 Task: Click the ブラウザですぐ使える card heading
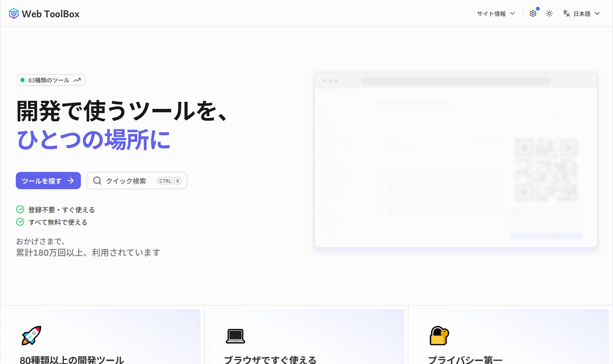point(270,360)
